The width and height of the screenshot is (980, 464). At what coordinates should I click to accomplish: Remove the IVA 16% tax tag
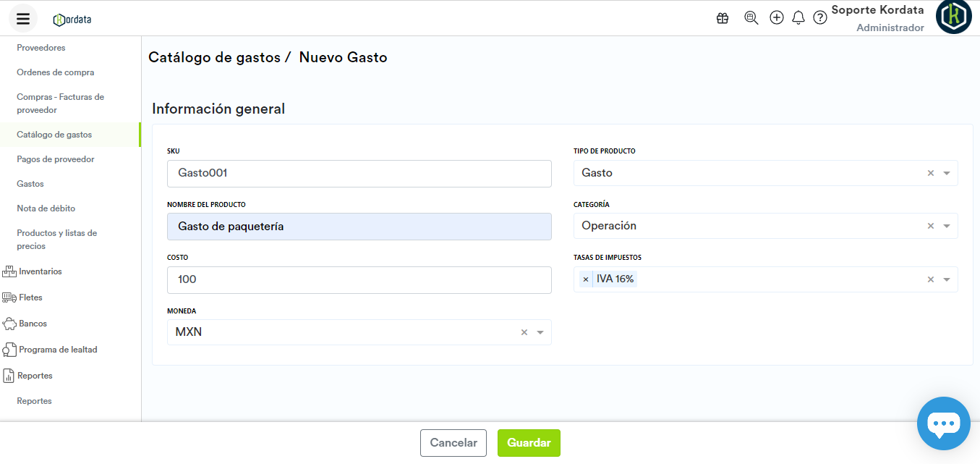tap(586, 279)
